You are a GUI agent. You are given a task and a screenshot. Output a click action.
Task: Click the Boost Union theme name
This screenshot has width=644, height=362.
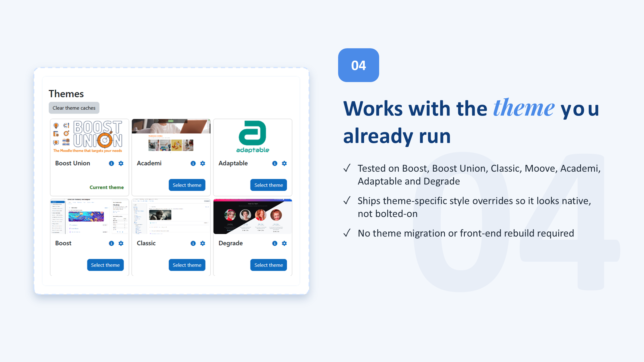(x=73, y=163)
